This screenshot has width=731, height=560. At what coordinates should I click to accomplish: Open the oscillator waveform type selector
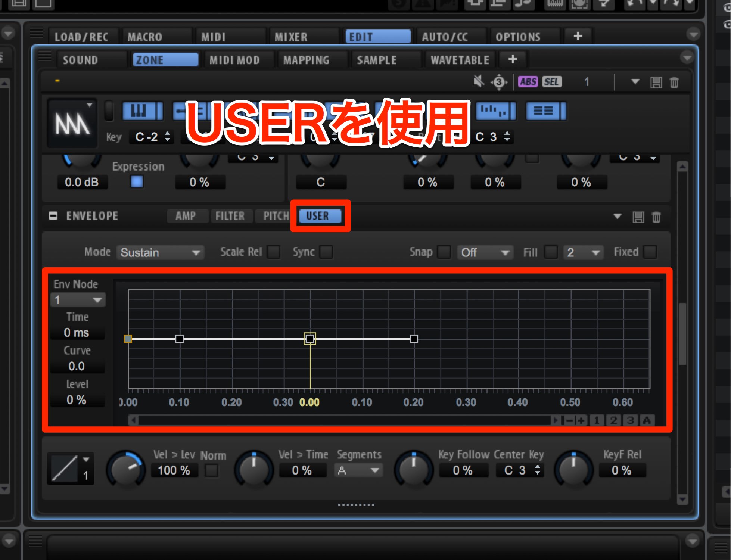click(x=72, y=123)
